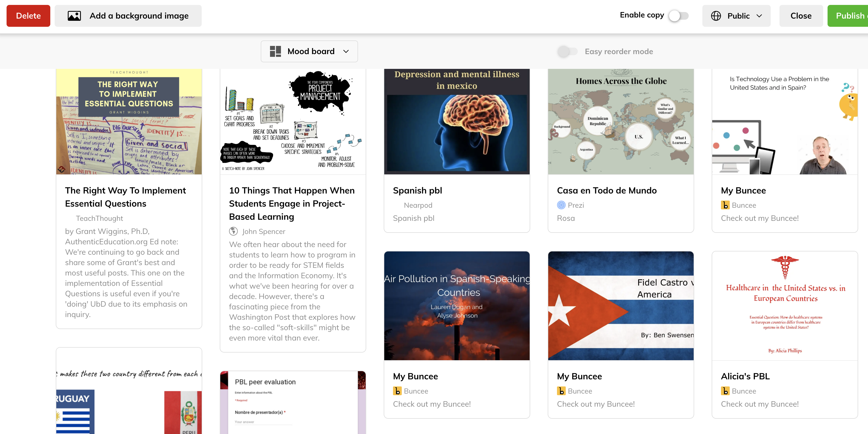Click the Buncee icon under Alicia's PBL
Screen dimensions: 868x434
(725, 391)
